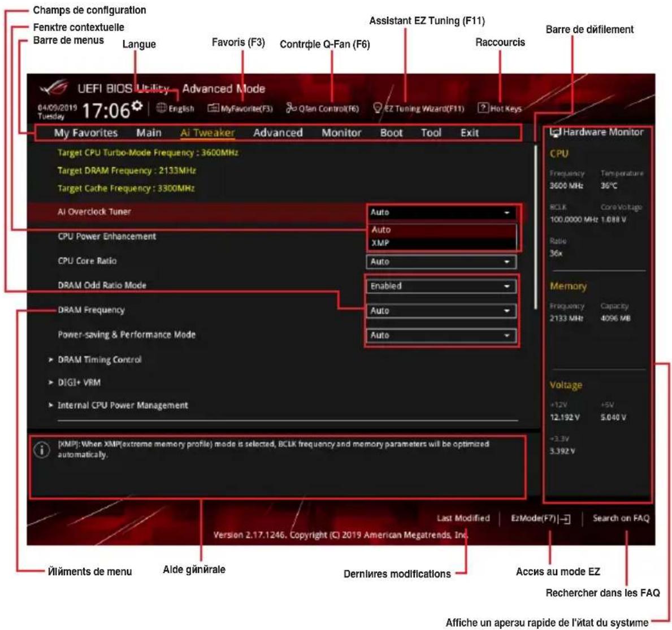Viewport: 672px width, 630px height.
Task: Click the Hardware Monitor screen icon
Action: click(556, 132)
